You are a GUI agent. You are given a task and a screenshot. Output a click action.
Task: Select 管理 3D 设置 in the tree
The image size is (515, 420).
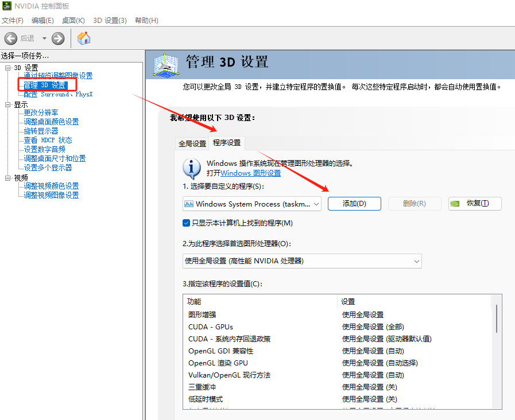tap(45, 85)
